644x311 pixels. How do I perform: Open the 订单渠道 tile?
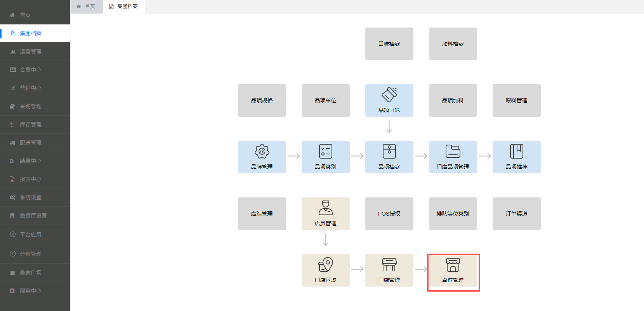(516, 214)
